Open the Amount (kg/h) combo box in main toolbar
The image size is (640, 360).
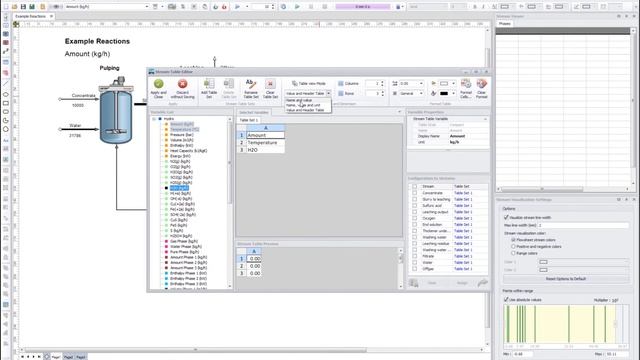pos(107,7)
